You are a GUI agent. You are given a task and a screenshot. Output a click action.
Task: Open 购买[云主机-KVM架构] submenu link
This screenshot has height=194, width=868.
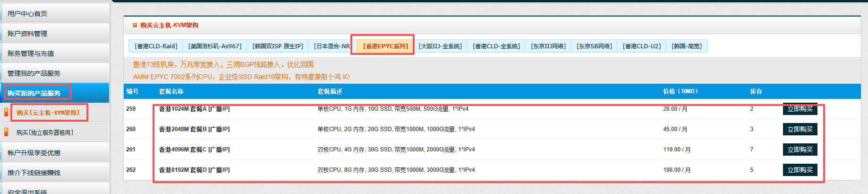click(48, 113)
